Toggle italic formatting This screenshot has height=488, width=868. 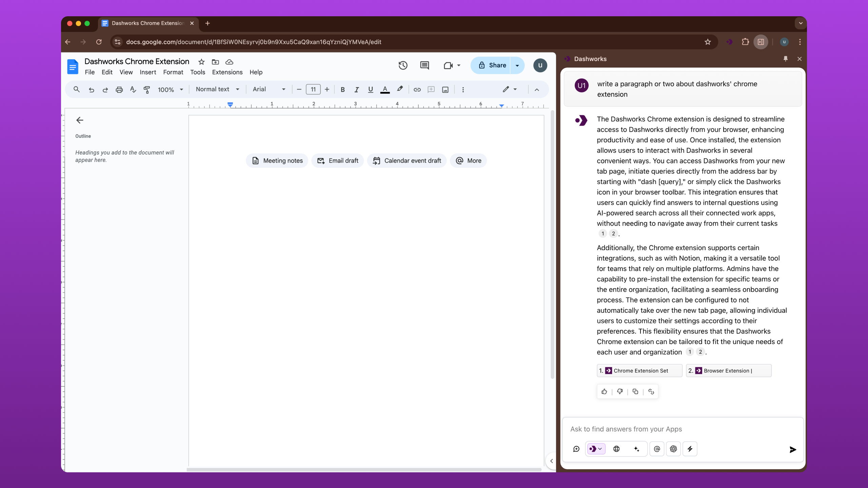pos(356,89)
